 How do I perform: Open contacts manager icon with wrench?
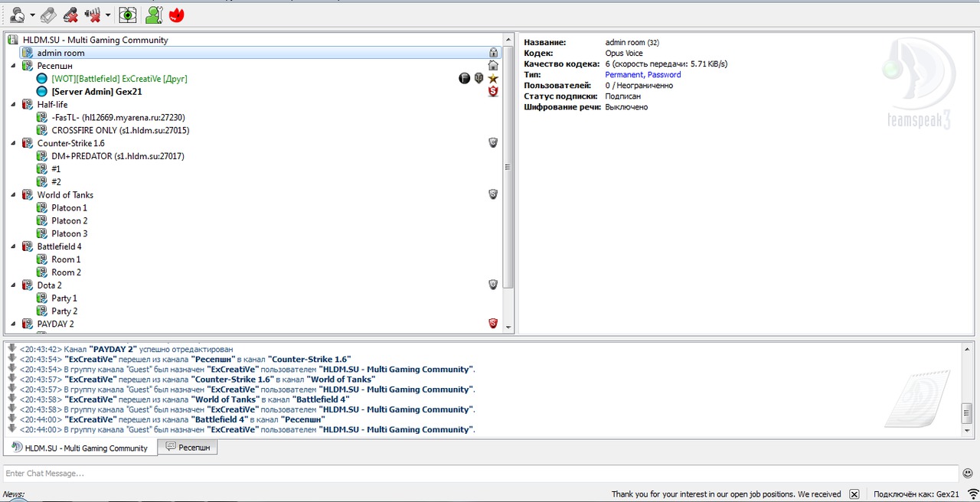(154, 15)
